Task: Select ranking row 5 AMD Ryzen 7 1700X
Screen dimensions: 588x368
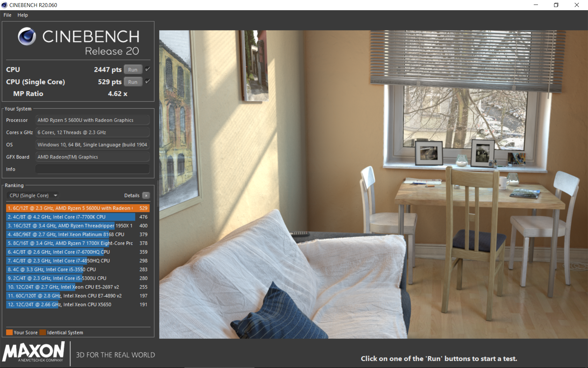Action: (x=78, y=243)
